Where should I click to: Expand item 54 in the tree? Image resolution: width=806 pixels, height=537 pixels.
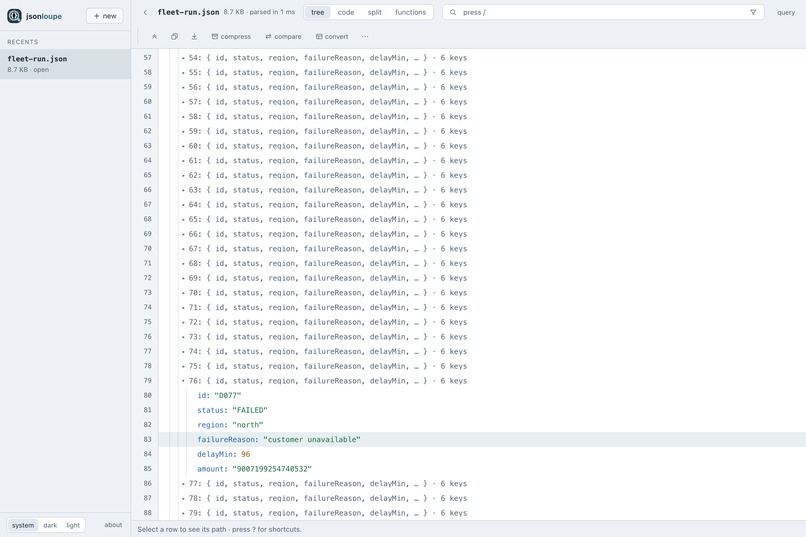coord(183,58)
